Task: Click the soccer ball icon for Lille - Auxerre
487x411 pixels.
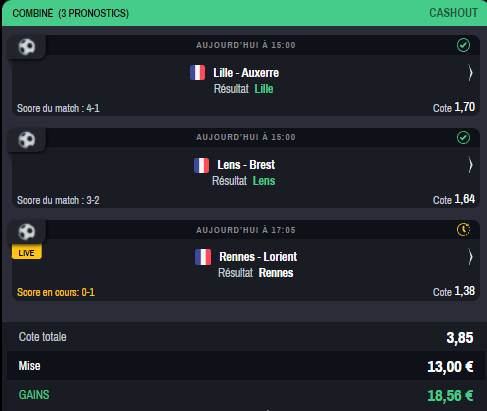Action: [x=27, y=47]
